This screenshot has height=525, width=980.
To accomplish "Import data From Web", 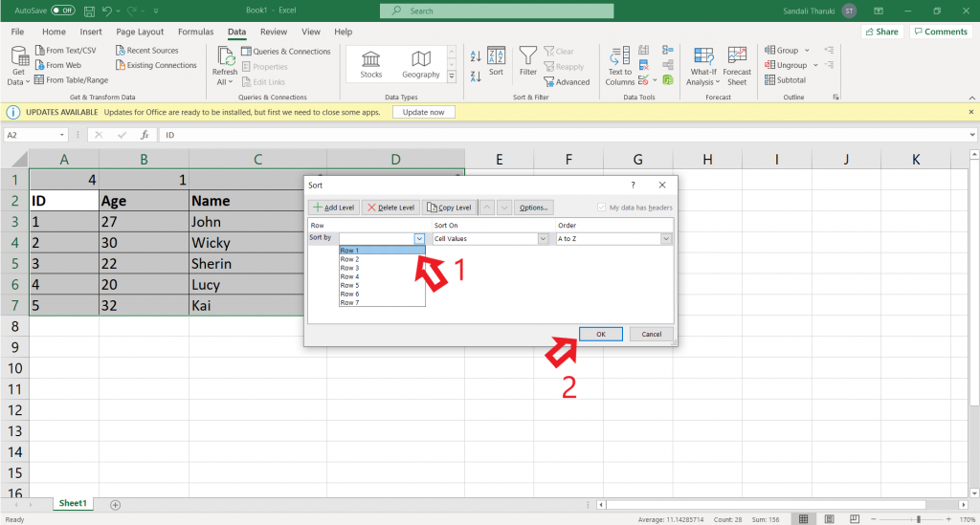I will click(x=58, y=65).
